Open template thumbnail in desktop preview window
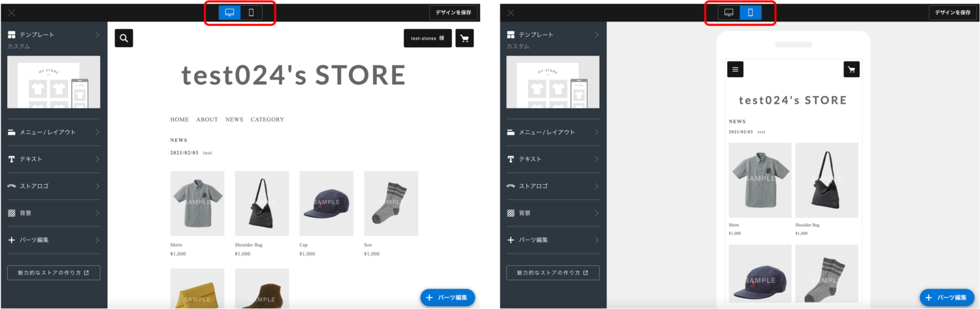 pos(54,82)
